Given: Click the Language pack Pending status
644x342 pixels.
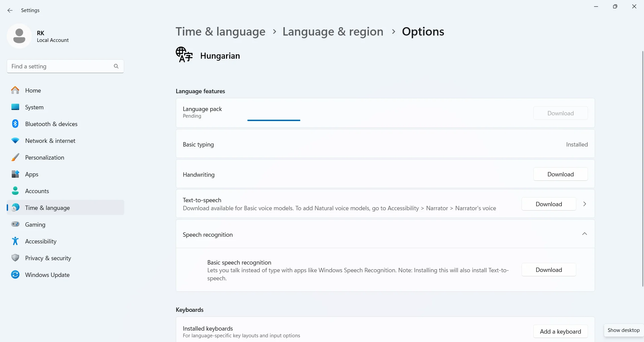Looking at the screenshot, I should (x=192, y=116).
